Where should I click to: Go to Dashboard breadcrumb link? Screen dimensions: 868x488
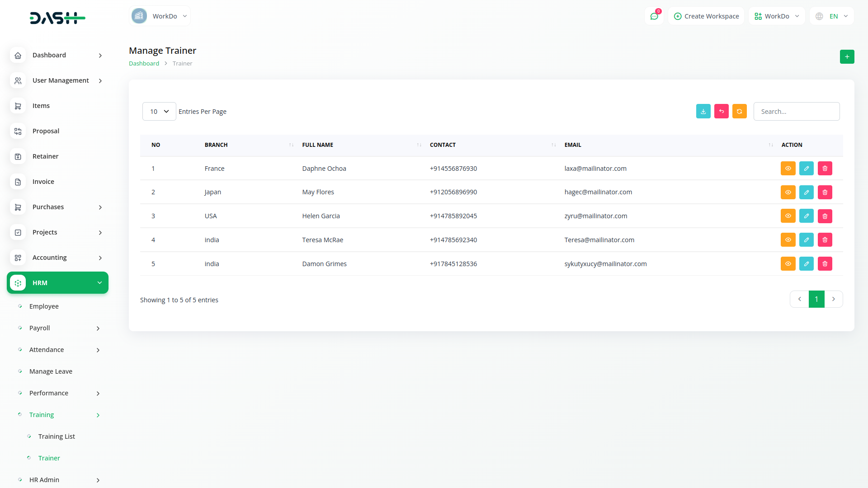pyautogui.click(x=144, y=64)
